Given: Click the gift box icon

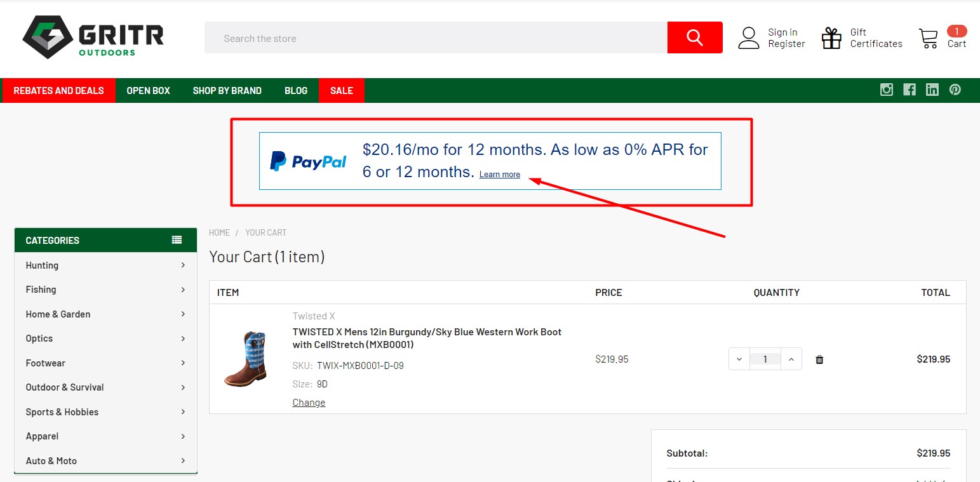Looking at the screenshot, I should click(x=831, y=38).
